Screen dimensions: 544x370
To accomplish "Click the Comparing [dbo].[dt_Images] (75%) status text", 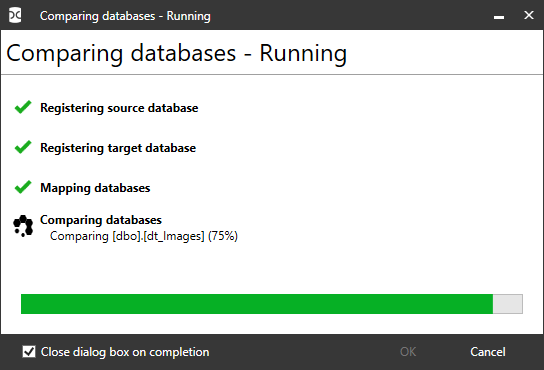I will click(144, 236).
